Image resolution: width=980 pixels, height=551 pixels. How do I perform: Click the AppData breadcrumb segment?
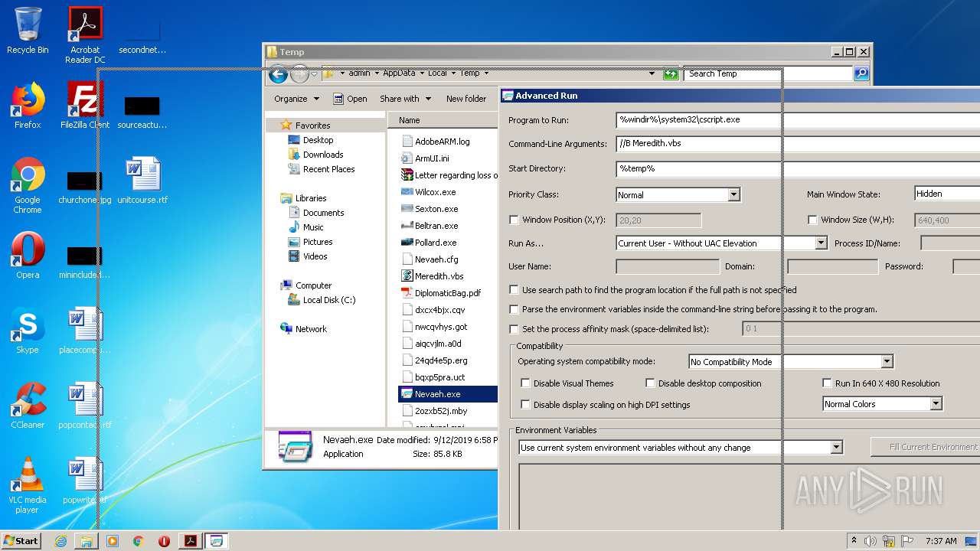pyautogui.click(x=399, y=73)
